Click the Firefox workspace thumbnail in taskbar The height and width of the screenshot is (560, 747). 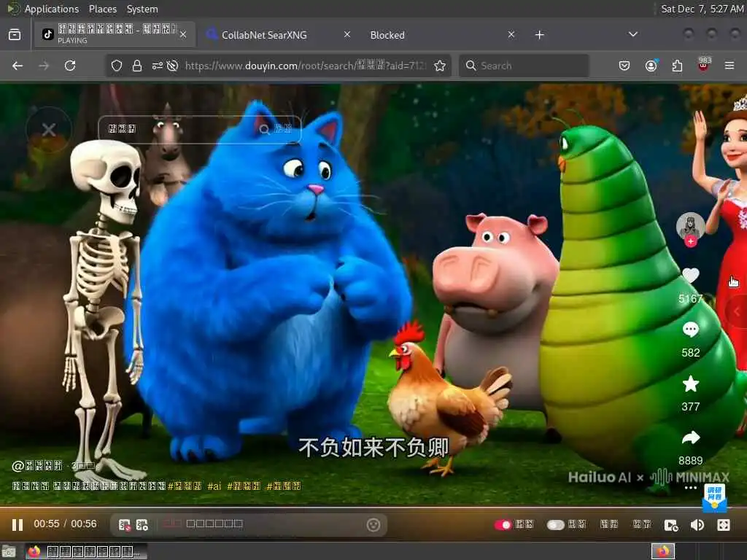662,552
